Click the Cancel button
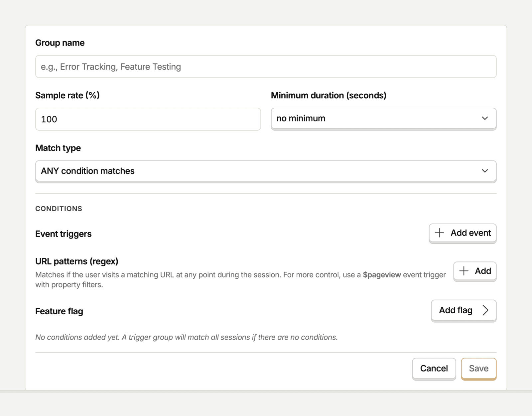Image resolution: width=532 pixels, height=416 pixels. pyautogui.click(x=434, y=368)
